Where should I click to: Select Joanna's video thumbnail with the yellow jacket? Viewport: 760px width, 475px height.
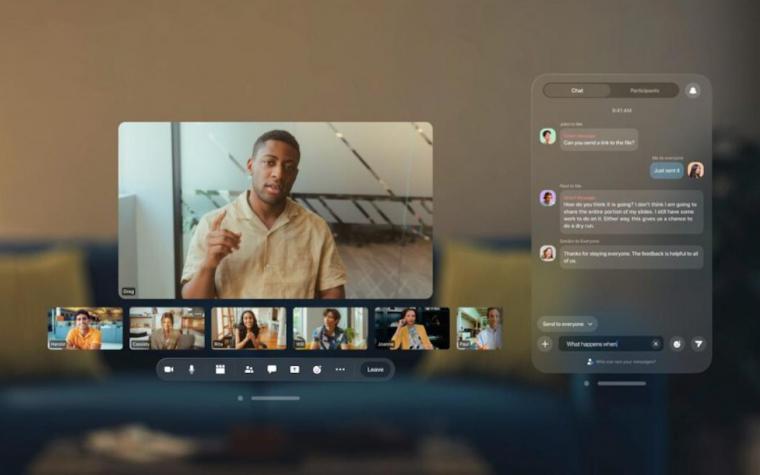pyautogui.click(x=412, y=328)
